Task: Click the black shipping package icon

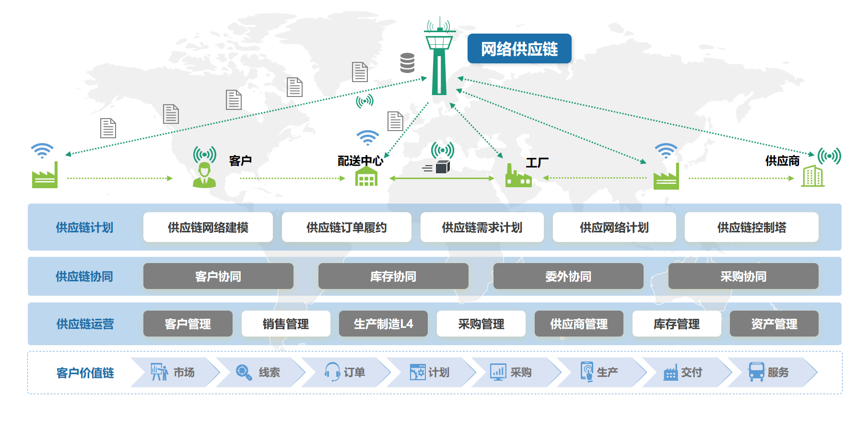Action: [x=442, y=167]
